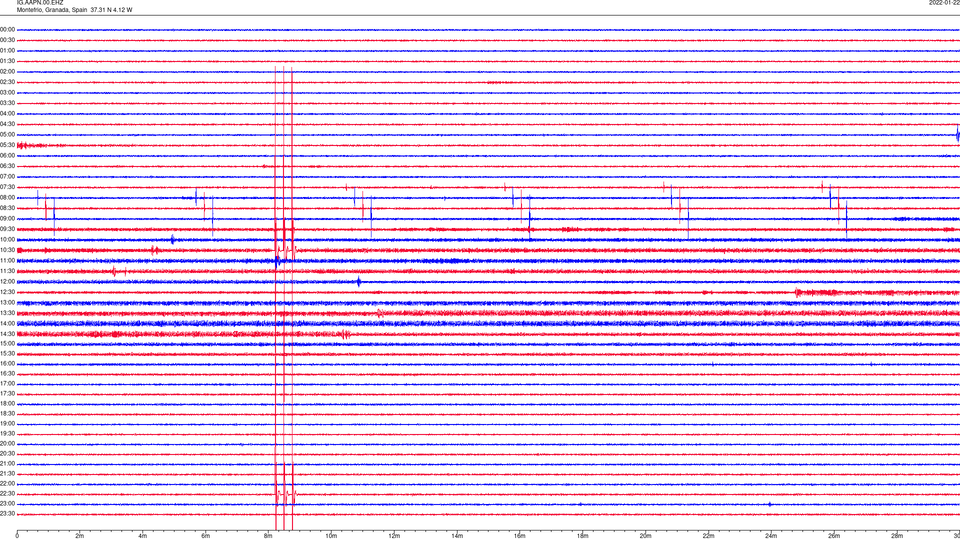Select the "02:00" time row label
The width and height of the screenshot is (960, 540).
point(7,72)
